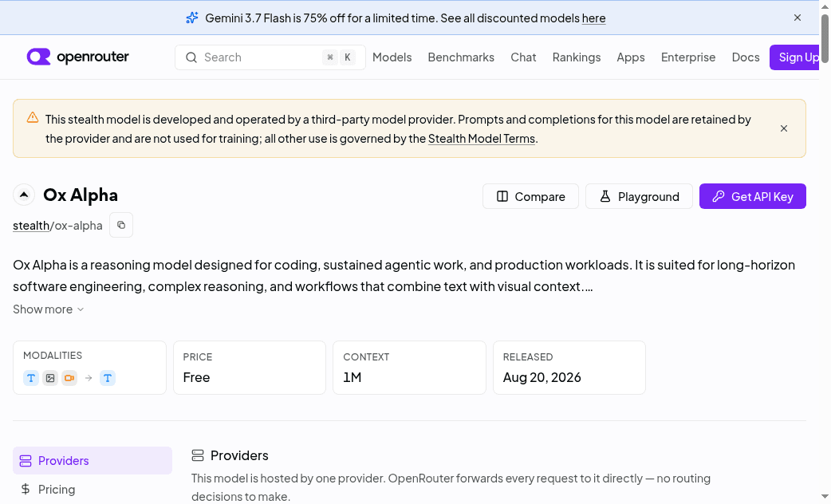This screenshot has width=831, height=504.
Task: Open Apps in top navigation
Action: pos(631,57)
